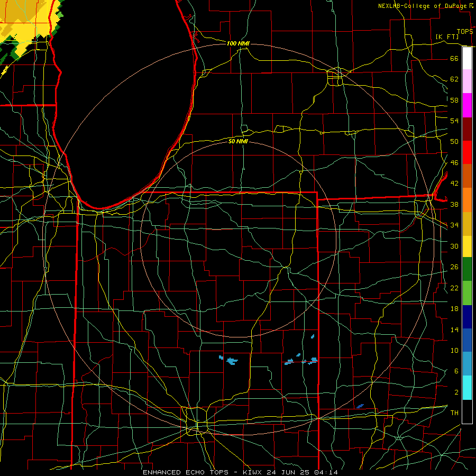Viewport: 476px width, 476px height.
Task: Click the 14 legend value
Action: click(x=454, y=329)
